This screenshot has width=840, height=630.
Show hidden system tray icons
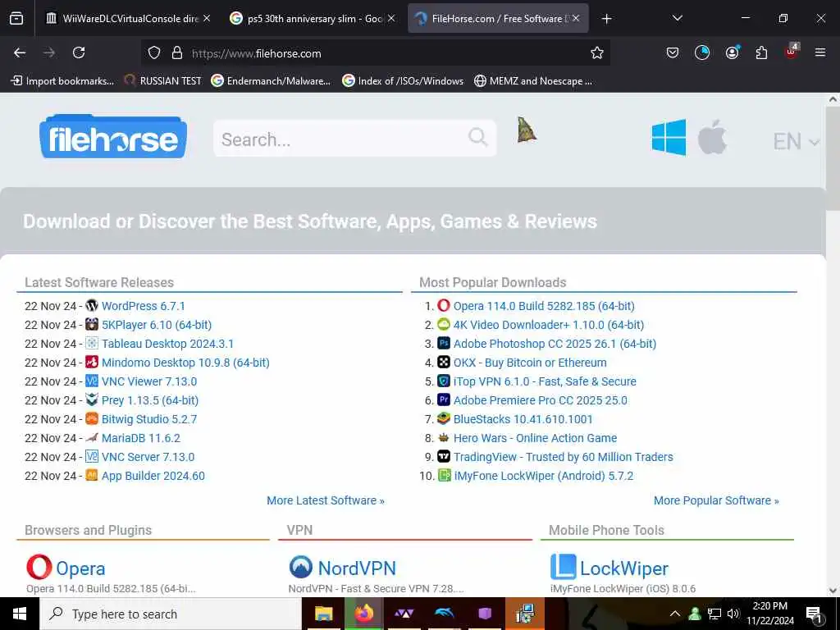675,614
